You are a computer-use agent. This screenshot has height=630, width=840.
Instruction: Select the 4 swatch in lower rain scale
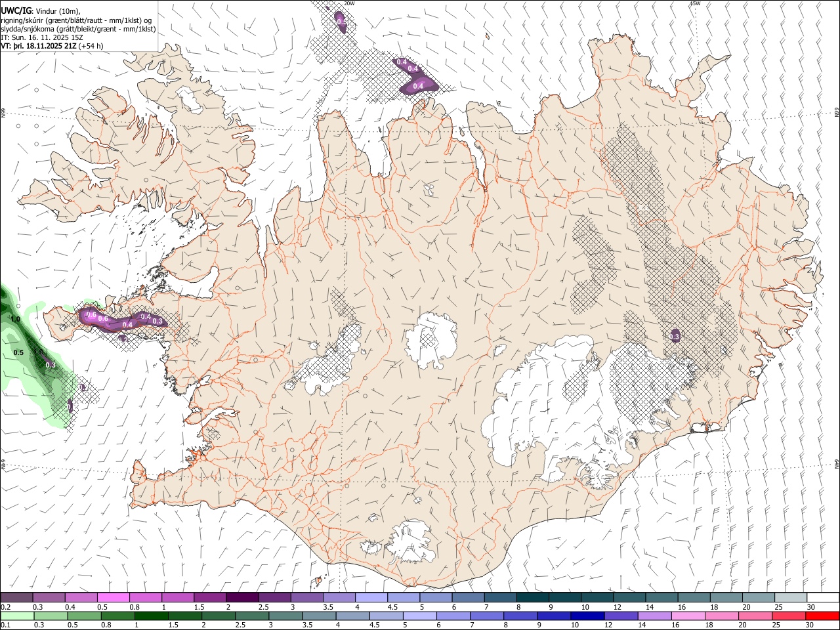(352, 616)
